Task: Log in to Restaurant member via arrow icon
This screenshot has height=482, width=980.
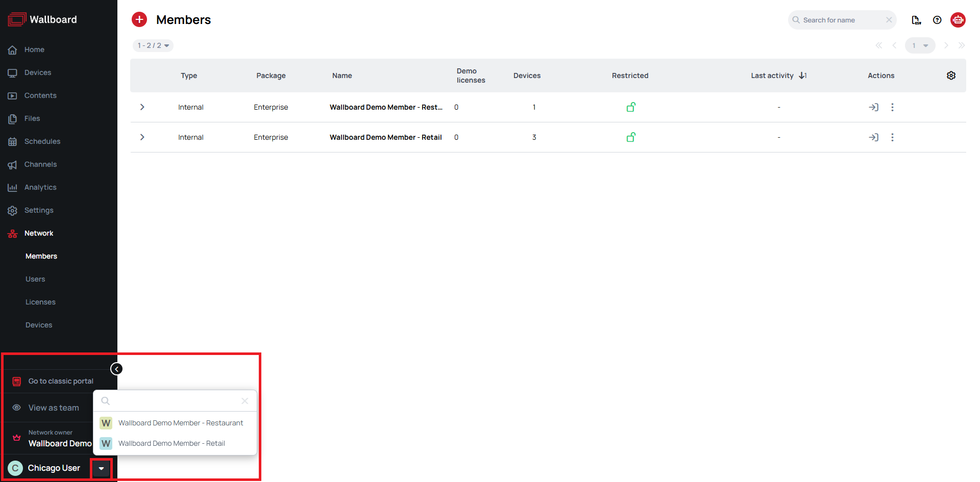Action: tap(873, 107)
